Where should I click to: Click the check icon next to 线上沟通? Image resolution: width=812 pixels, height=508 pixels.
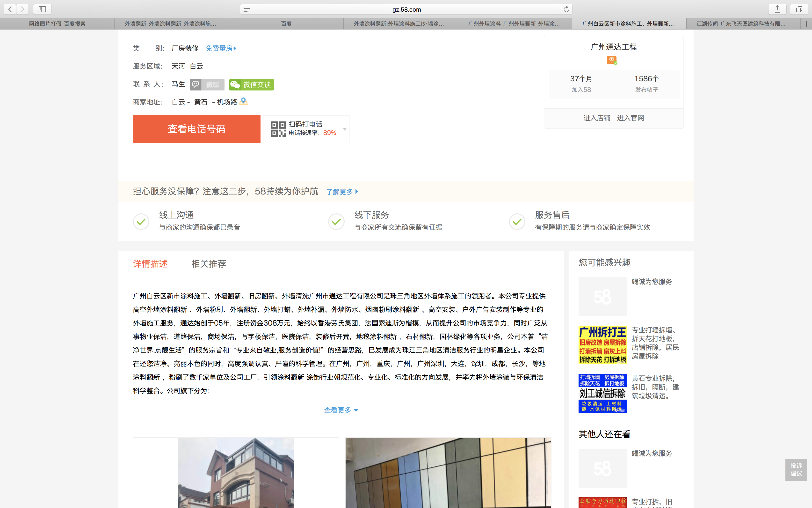click(x=141, y=221)
